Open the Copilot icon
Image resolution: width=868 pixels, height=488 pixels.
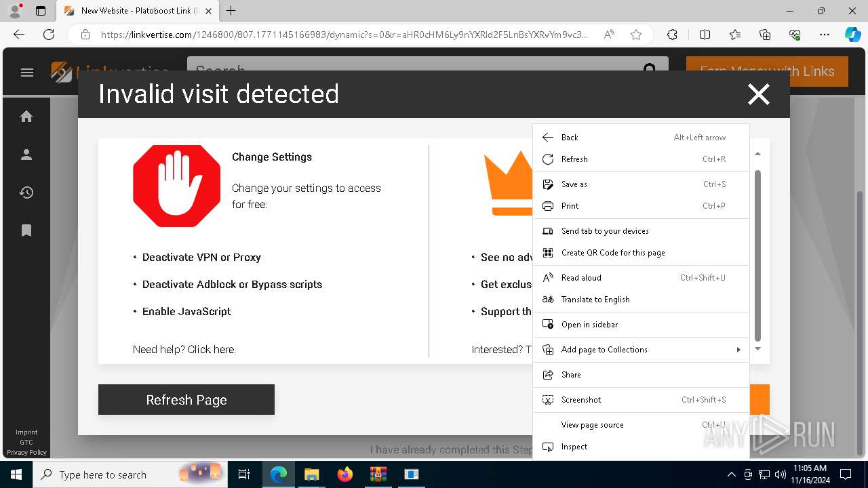852,35
